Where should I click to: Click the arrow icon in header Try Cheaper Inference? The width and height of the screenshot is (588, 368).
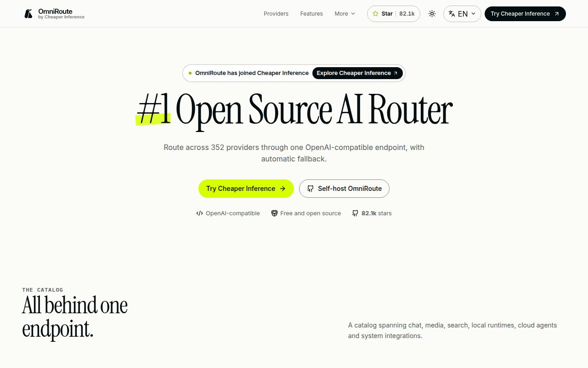557,14
